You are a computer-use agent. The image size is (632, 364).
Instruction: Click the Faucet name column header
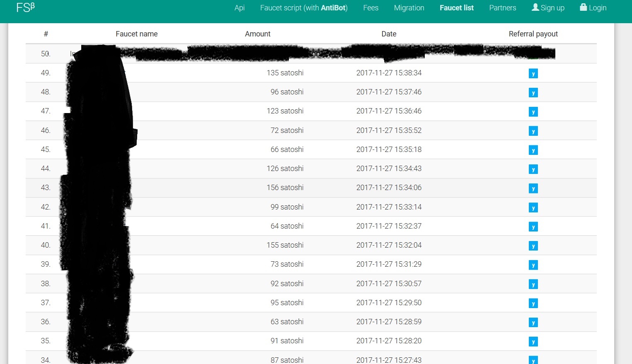click(x=137, y=34)
